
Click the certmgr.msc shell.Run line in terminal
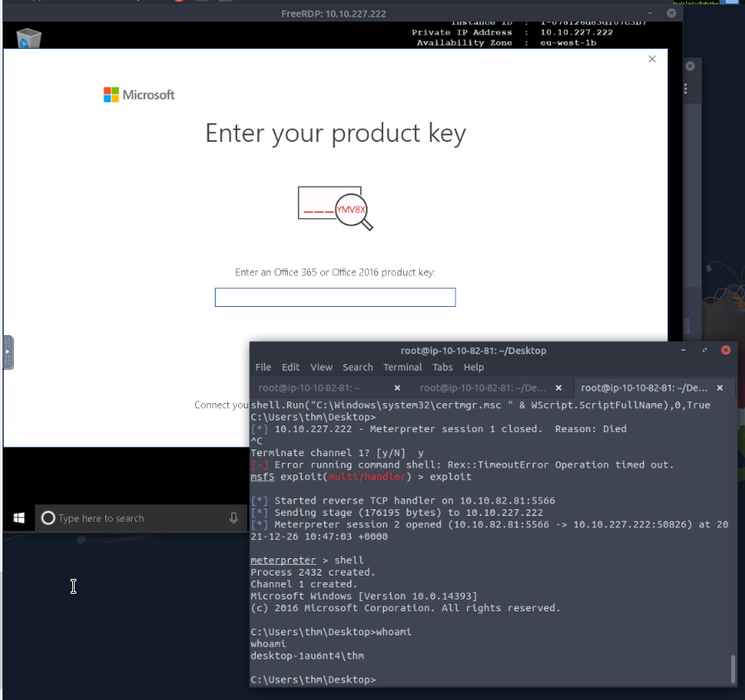(480, 405)
